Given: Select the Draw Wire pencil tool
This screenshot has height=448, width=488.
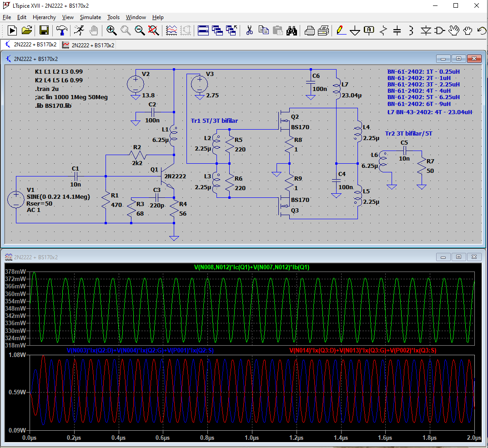Looking at the screenshot, I should tap(341, 30).
